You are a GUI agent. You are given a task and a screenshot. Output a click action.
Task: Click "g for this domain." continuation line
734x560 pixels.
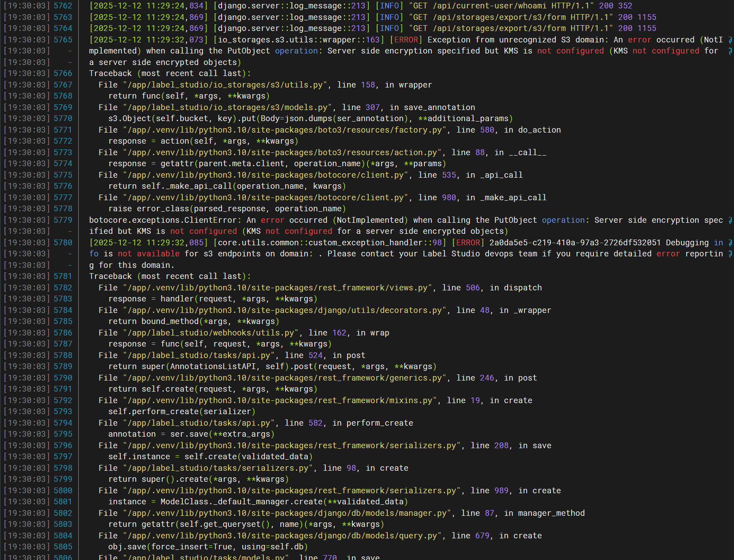[x=132, y=265]
